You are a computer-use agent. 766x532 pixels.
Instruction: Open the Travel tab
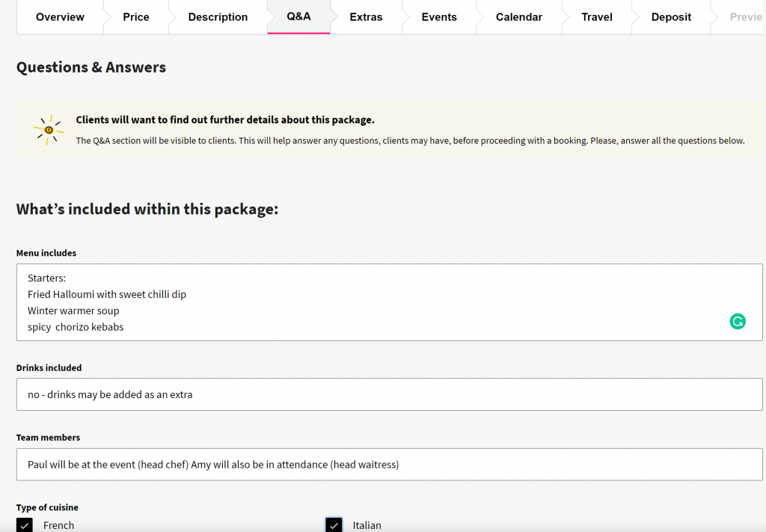597,17
